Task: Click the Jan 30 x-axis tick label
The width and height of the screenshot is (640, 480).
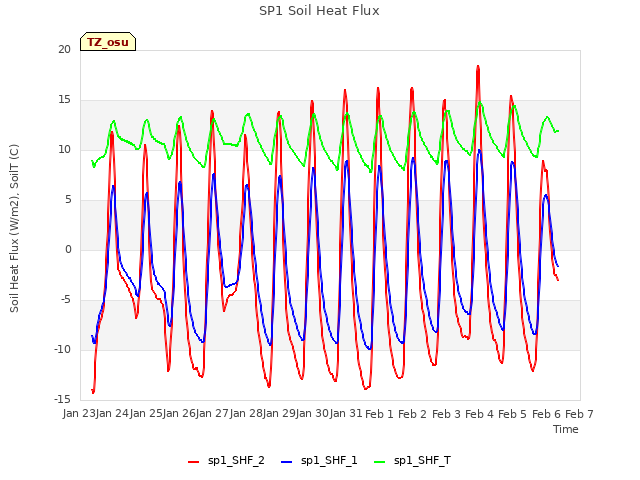Action: point(312,414)
